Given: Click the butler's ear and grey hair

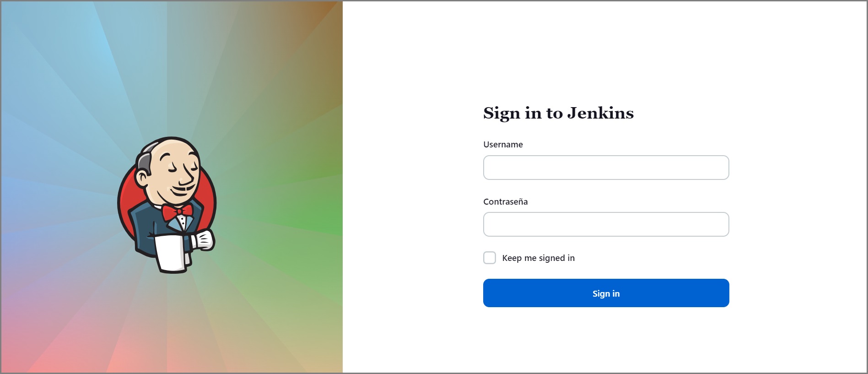Looking at the screenshot, I should 143,170.
